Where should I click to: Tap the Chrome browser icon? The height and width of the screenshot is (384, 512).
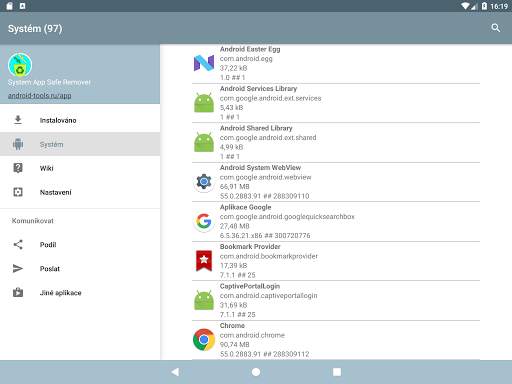204,340
